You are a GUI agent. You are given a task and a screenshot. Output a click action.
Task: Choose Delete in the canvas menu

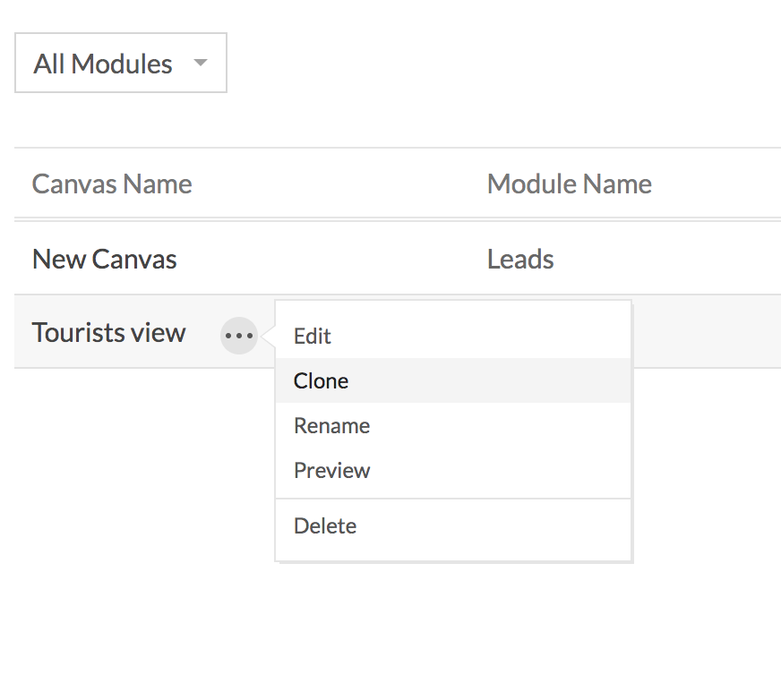point(325,526)
